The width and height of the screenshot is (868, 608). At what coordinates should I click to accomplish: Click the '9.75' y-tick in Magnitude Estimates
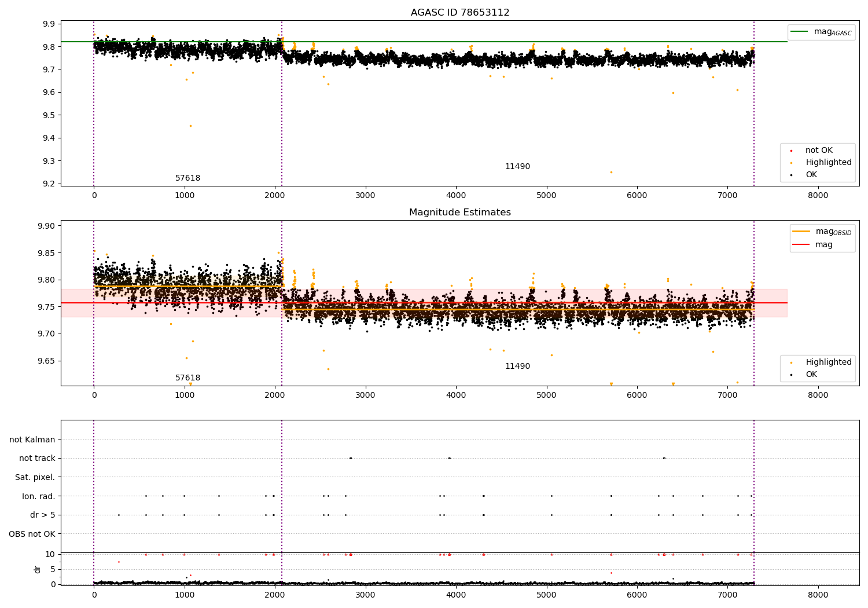point(46,307)
